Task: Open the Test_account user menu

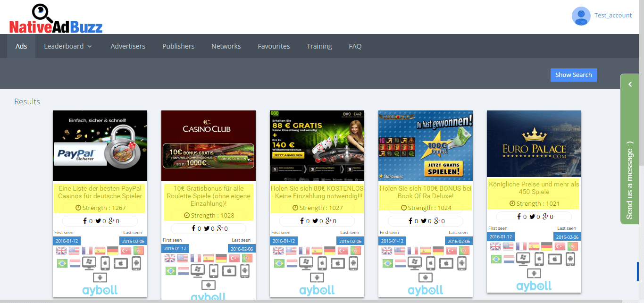Action: pyautogui.click(x=612, y=16)
